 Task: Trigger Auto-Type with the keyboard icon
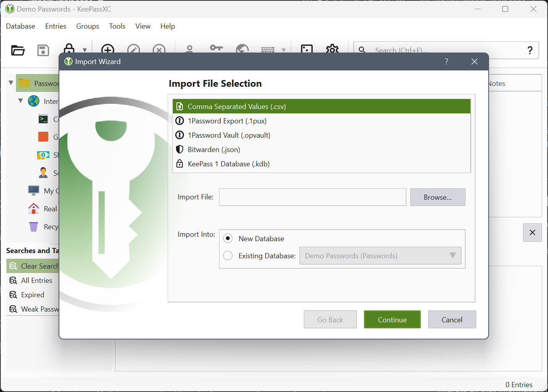click(x=268, y=50)
